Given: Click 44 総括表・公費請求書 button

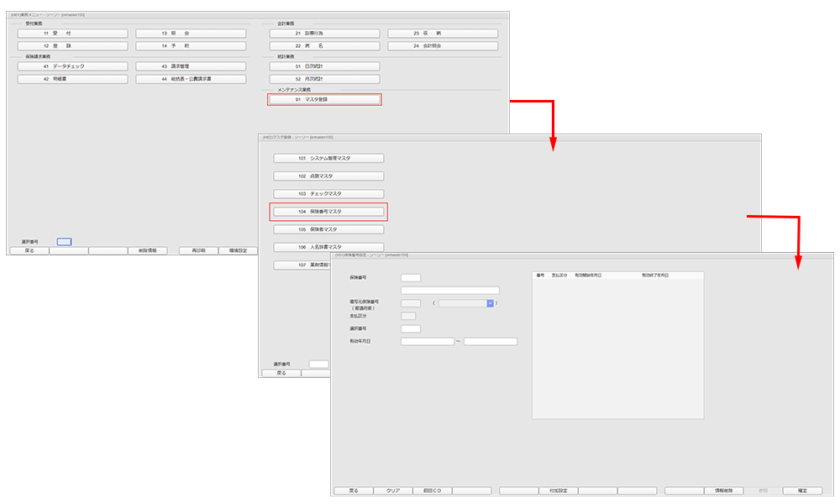Looking at the screenshot, I should (191, 79).
